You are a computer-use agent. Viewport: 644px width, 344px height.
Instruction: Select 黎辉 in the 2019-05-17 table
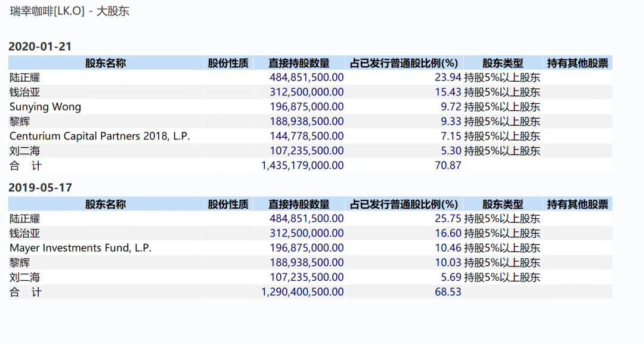(20, 263)
